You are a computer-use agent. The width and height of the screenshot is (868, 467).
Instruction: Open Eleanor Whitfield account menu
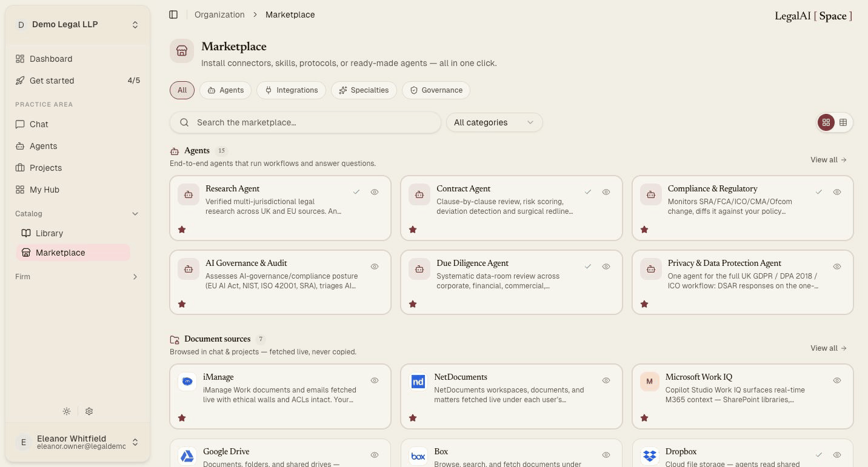point(78,442)
